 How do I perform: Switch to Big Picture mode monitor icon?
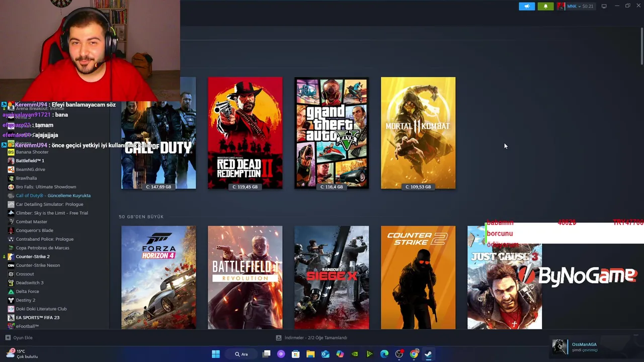click(x=604, y=6)
